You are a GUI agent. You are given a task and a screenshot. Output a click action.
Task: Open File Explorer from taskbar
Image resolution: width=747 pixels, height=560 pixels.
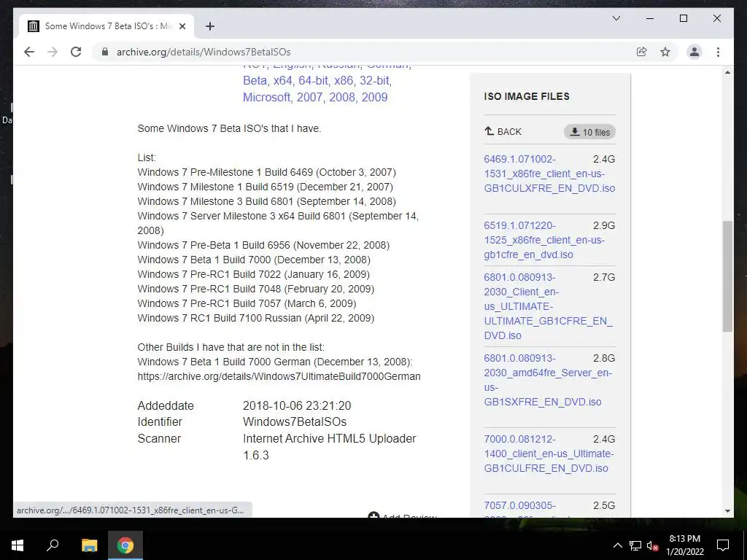(89, 545)
